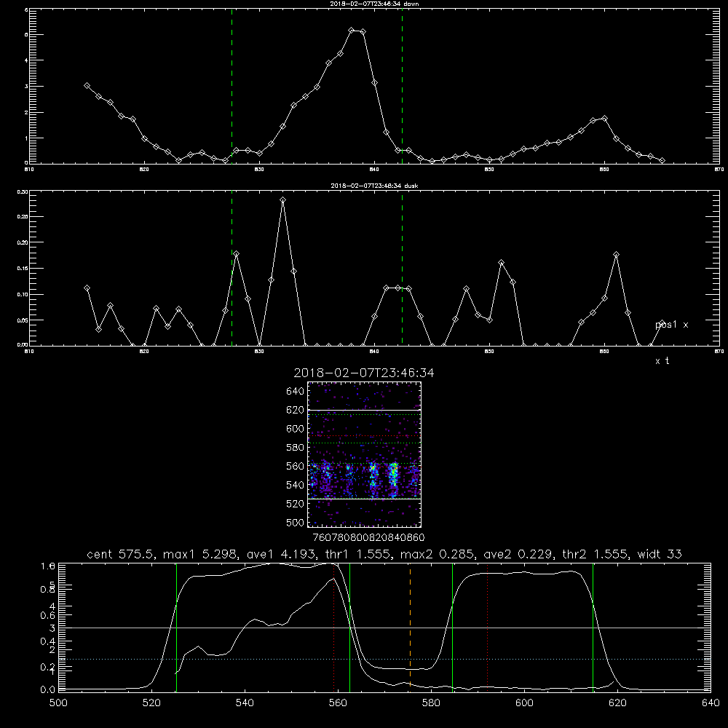Click the x-axis numbers under spectrogram image
This screenshot has height=728, width=728.
tap(368, 537)
